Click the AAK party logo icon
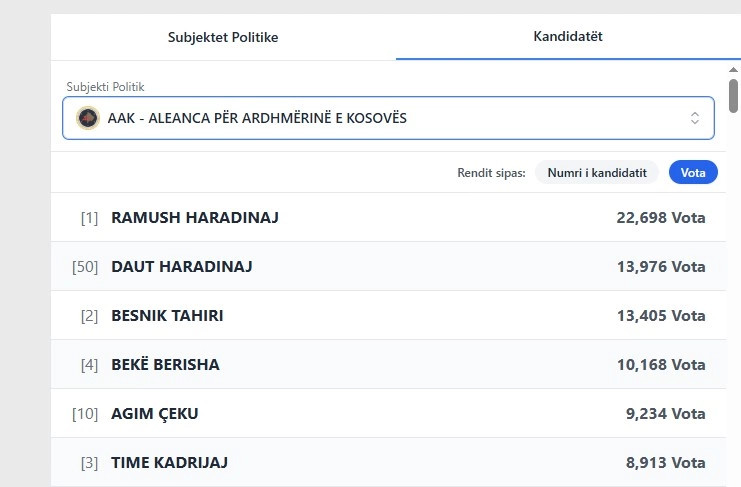The image size is (741, 487). (88, 118)
